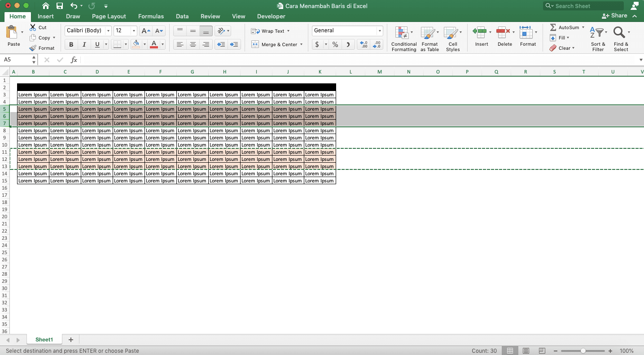Open Find & Select
The width and height of the screenshot is (644, 355).
pos(621,39)
